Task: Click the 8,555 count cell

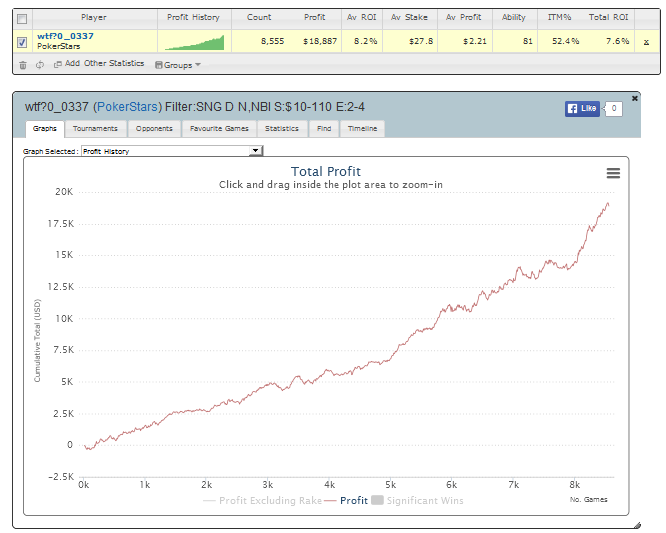Action: pos(272,41)
